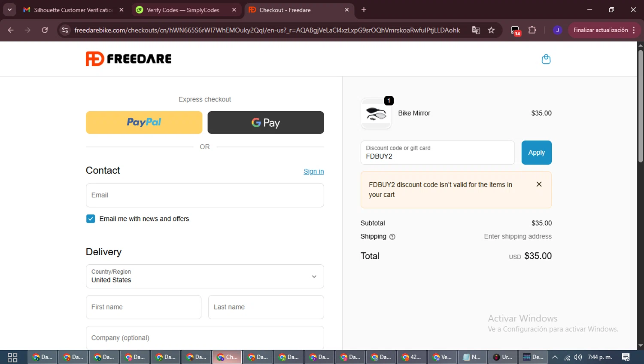
Task: Bookmark this page with the star icon
Action: pos(491,30)
